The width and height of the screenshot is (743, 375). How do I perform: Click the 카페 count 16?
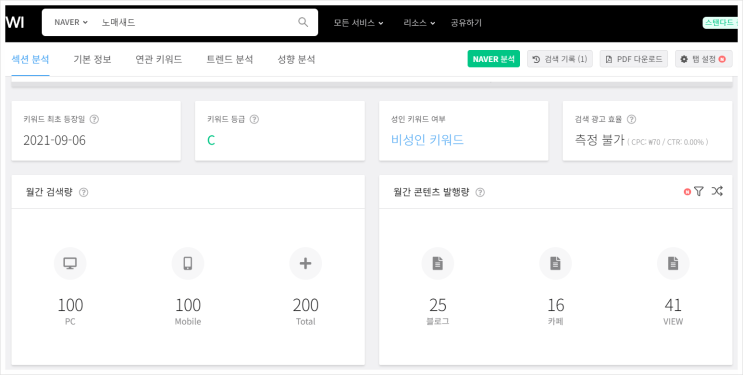coord(556,305)
